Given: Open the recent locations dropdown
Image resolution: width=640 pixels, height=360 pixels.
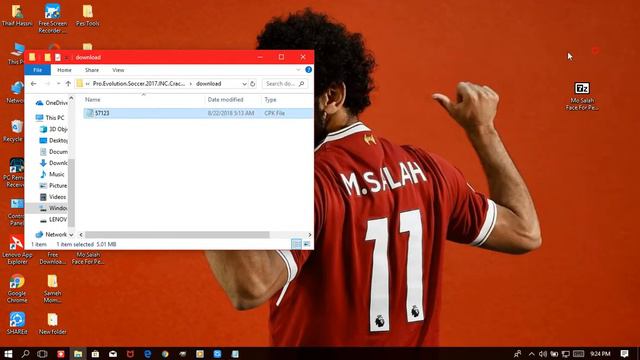Looking at the screenshot, I should point(58,84).
